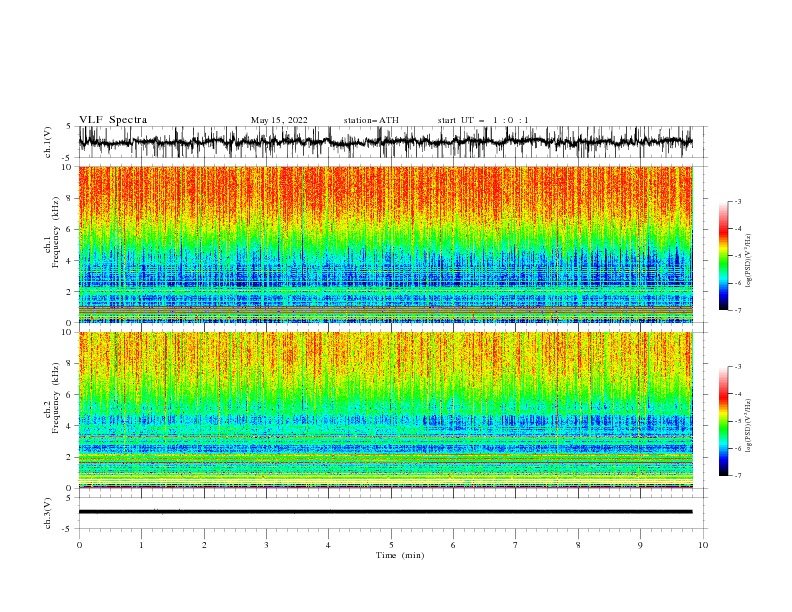Click the ch.2 colorbar 'log(PSD)(V²/Hz)' label
The image size is (792, 612).
coord(748,425)
